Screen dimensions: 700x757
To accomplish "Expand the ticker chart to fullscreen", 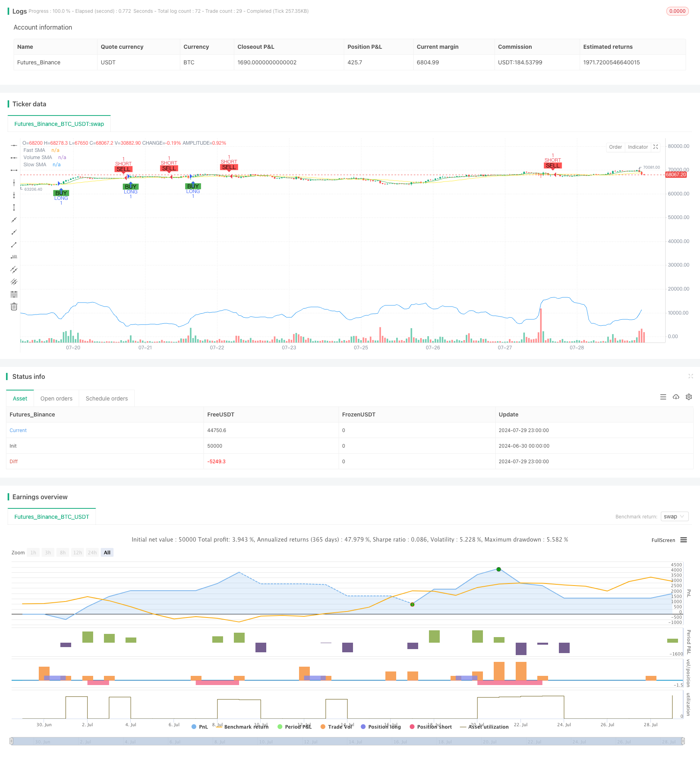I will [656, 147].
